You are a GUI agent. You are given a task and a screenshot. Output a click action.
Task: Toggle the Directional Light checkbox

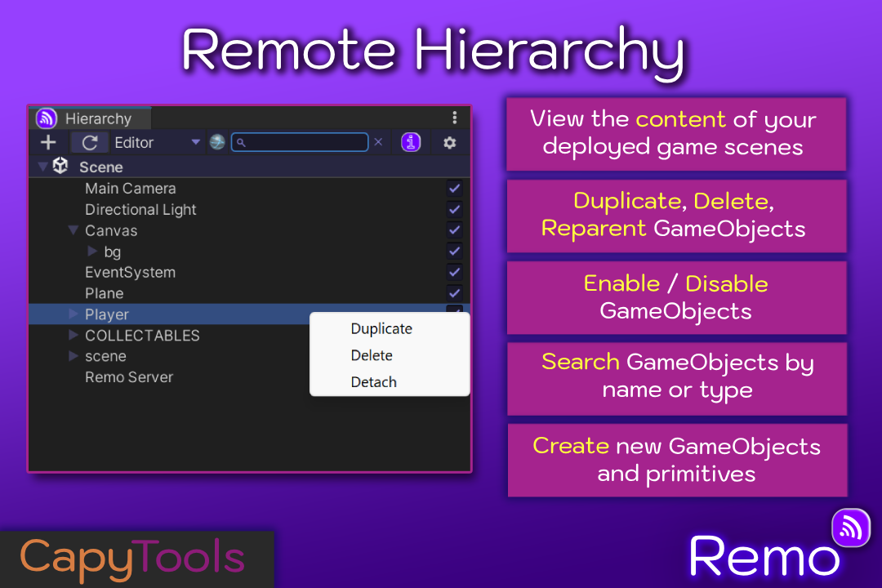pos(455,209)
